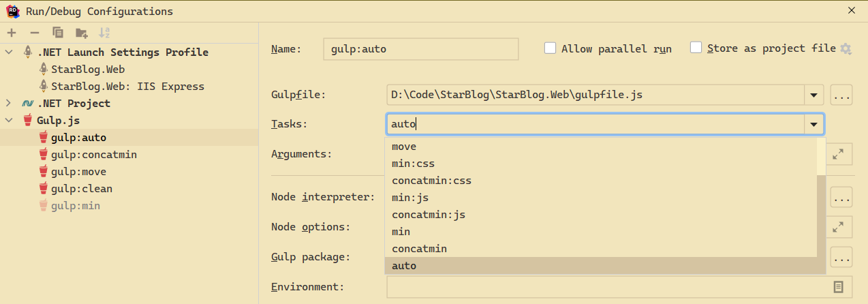Click the Name input field
This screenshot has height=304, width=868.
pos(421,49)
